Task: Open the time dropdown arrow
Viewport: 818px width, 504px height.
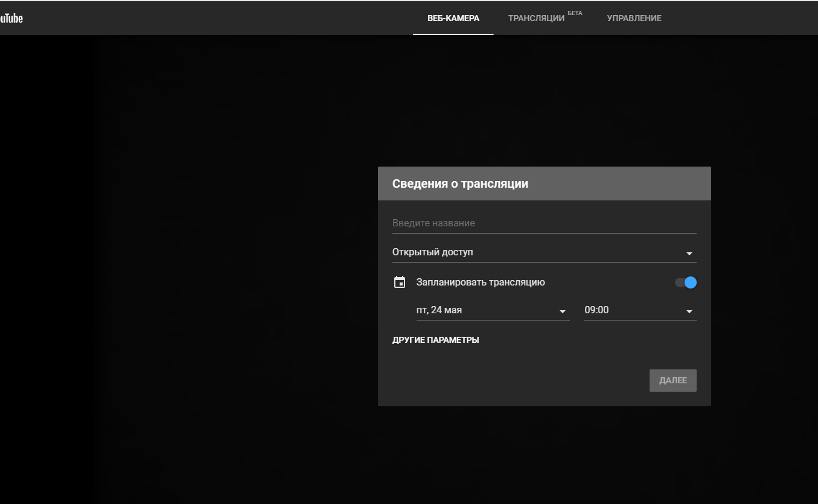Action: 689,311
